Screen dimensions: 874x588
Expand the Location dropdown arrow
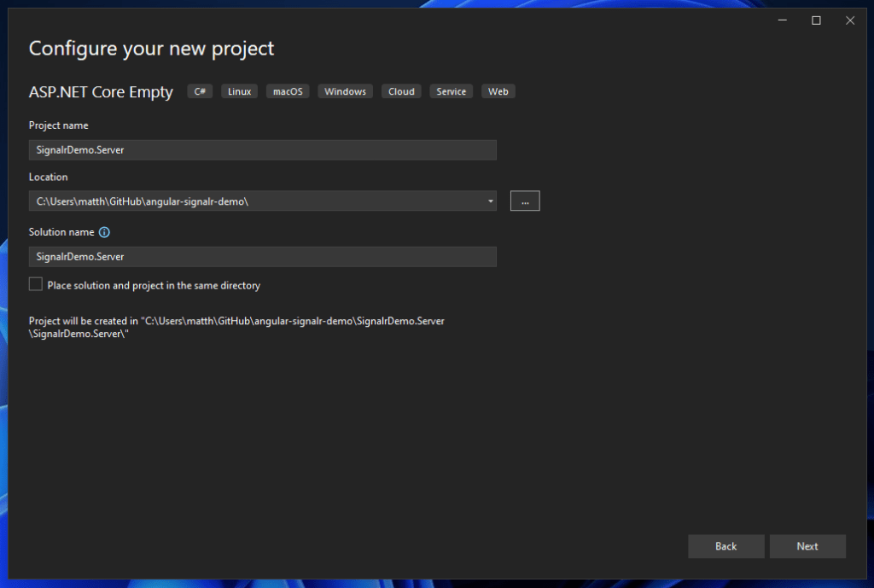click(490, 201)
